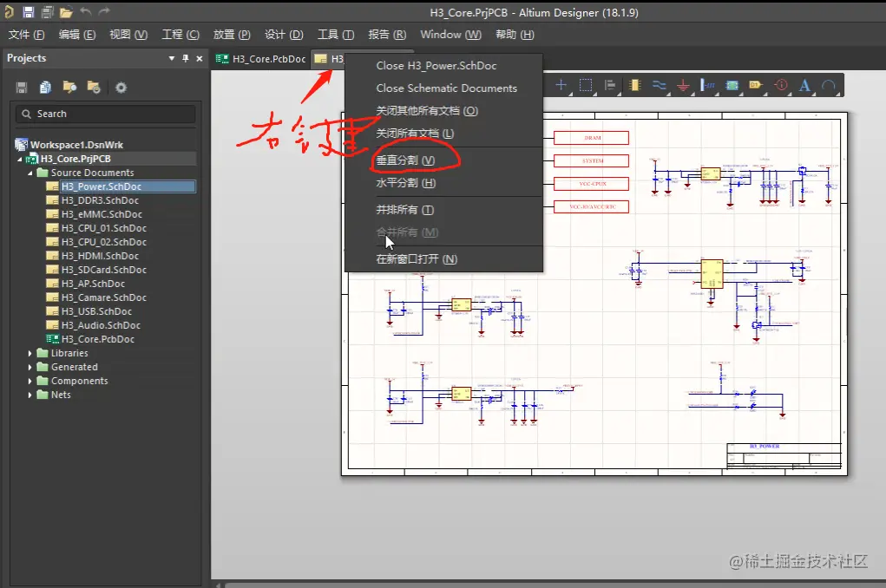886x588 pixels.
Task: Select H3_Audio.SchDoc in project tree
Action: click(101, 325)
